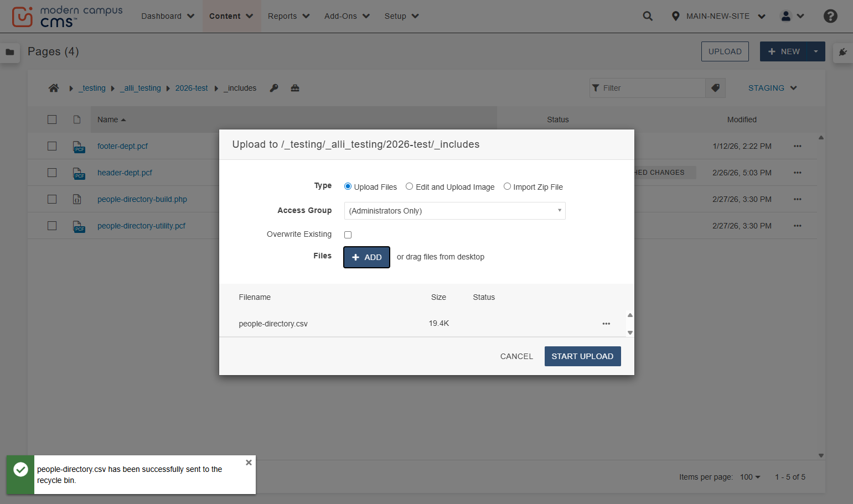Click the page list scroll-down arrow
Screen dimensions: 853x504
(821, 456)
